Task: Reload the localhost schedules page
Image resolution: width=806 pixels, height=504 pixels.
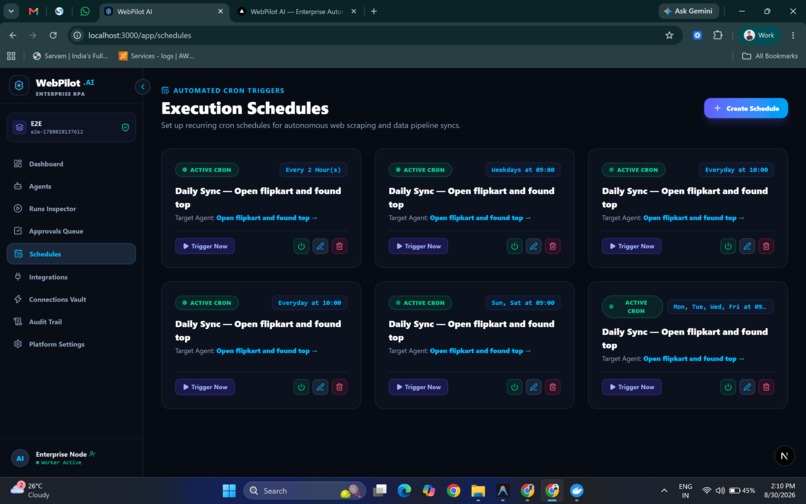Action: tap(53, 35)
